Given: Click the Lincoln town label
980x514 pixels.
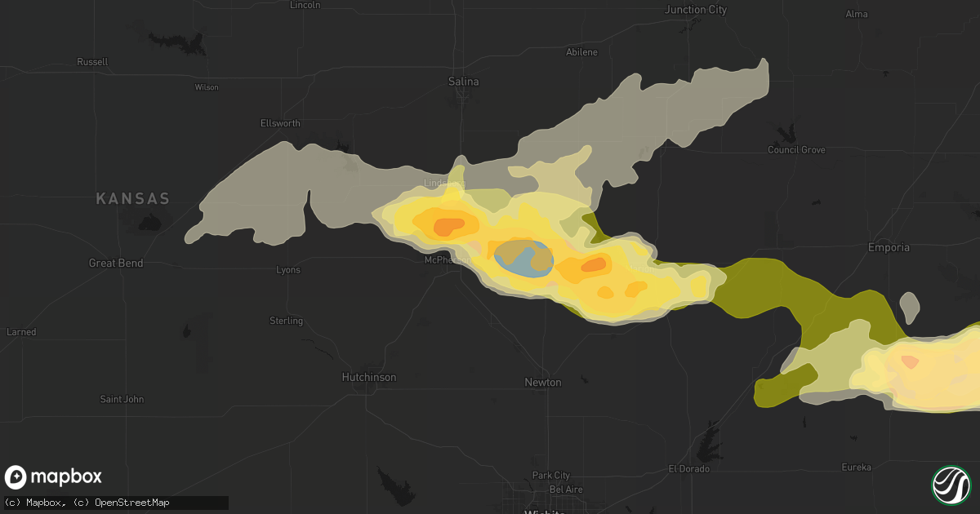Looking at the screenshot, I should pos(305,5).
